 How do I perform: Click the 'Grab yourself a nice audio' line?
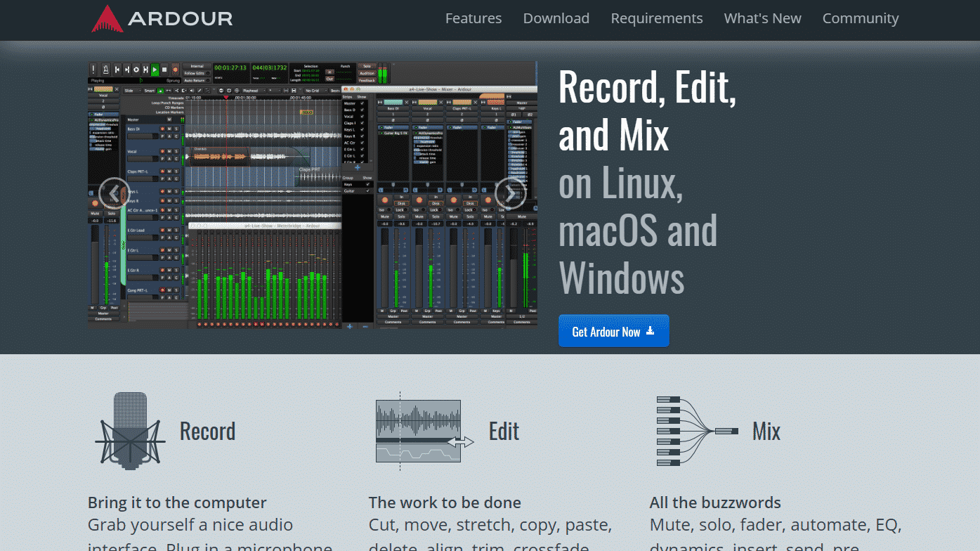pos(190,525)
